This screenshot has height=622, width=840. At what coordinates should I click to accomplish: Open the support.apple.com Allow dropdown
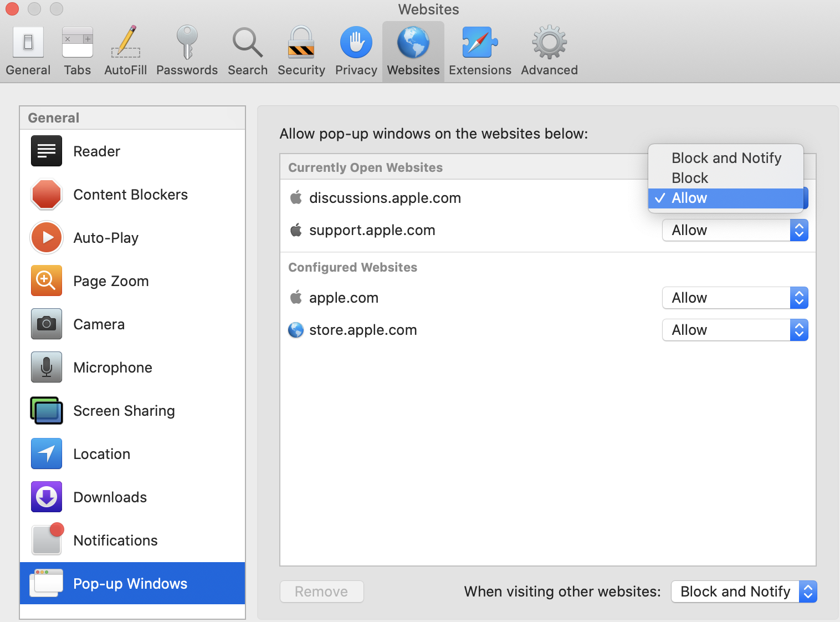click(735, 230)
